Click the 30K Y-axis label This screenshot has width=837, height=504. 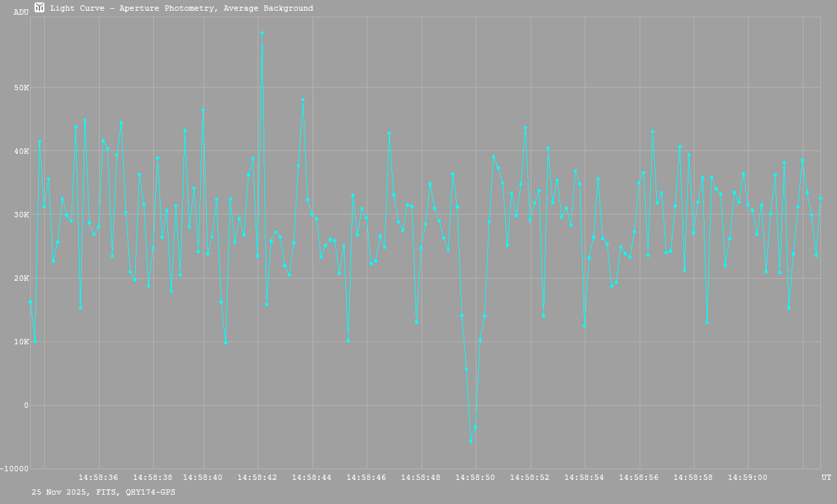pos(21,215)
